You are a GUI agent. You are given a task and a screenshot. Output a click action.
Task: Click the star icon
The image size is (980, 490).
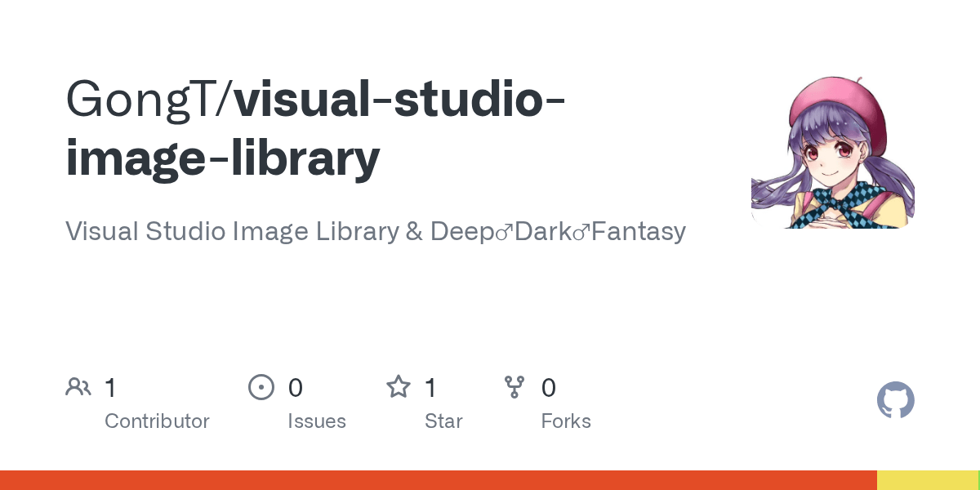pyautogui.click(x=399, y=386)
